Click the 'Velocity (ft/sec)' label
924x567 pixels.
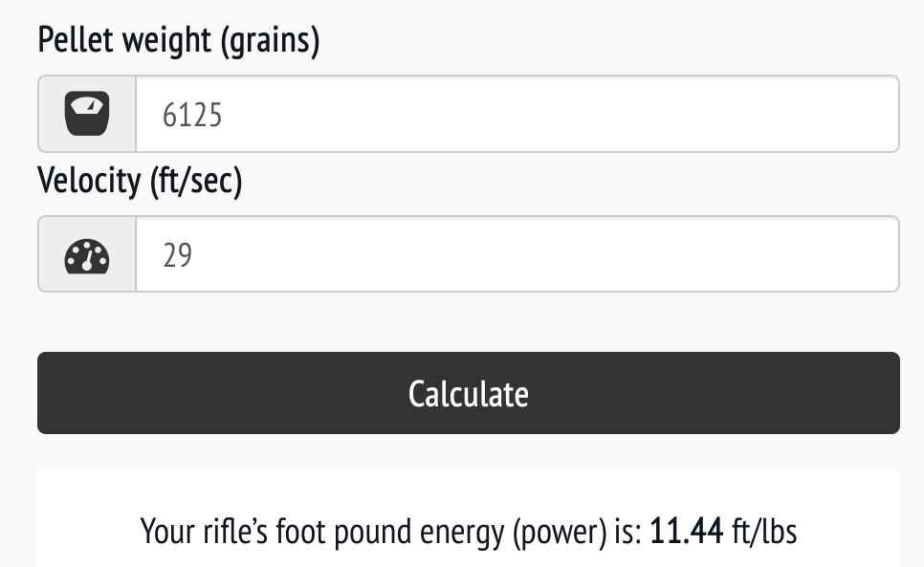click(x=140, y=180)
